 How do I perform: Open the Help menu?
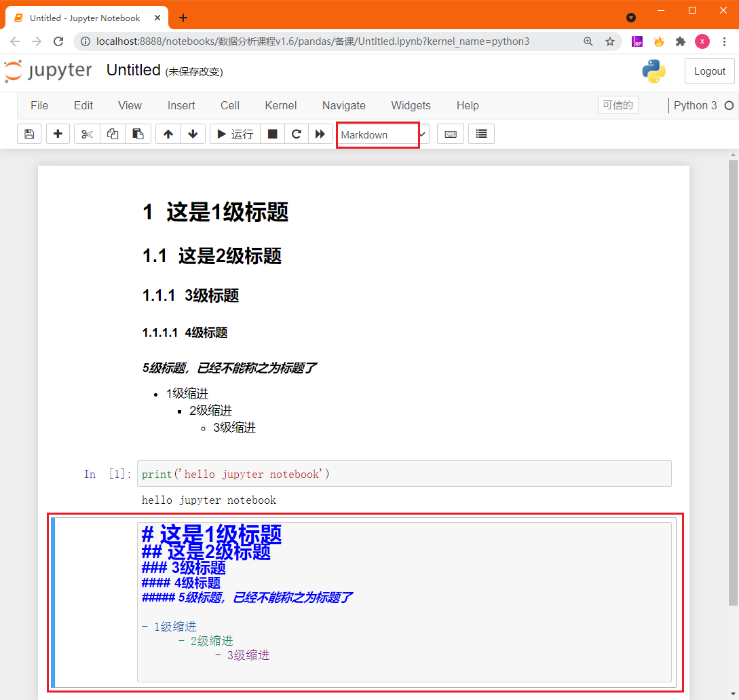(x=468, y=106)
